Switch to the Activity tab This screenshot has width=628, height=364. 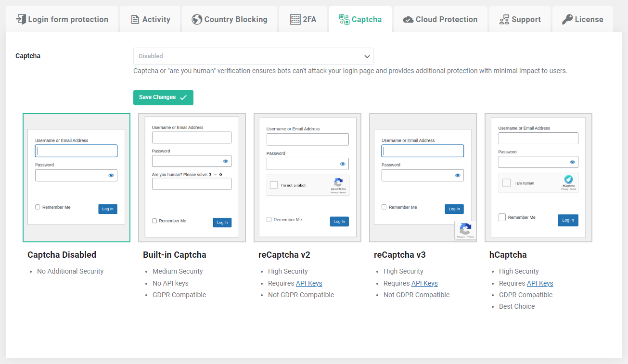[150, 19]
